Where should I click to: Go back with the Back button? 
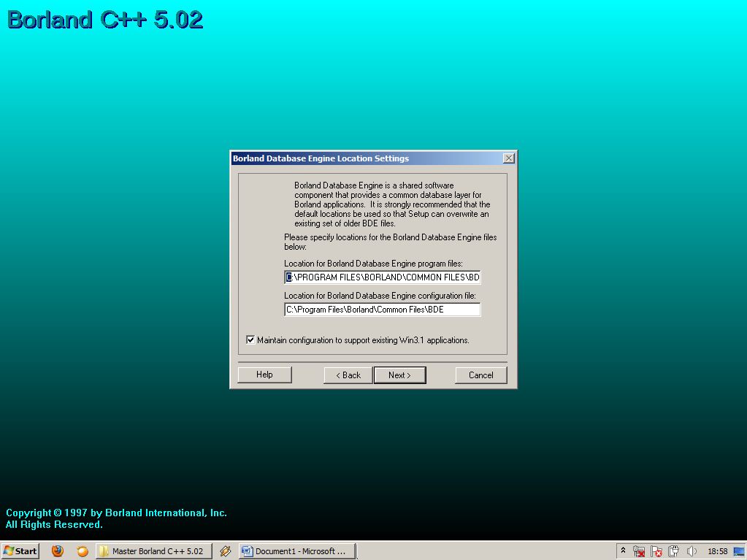click(348, 375)
